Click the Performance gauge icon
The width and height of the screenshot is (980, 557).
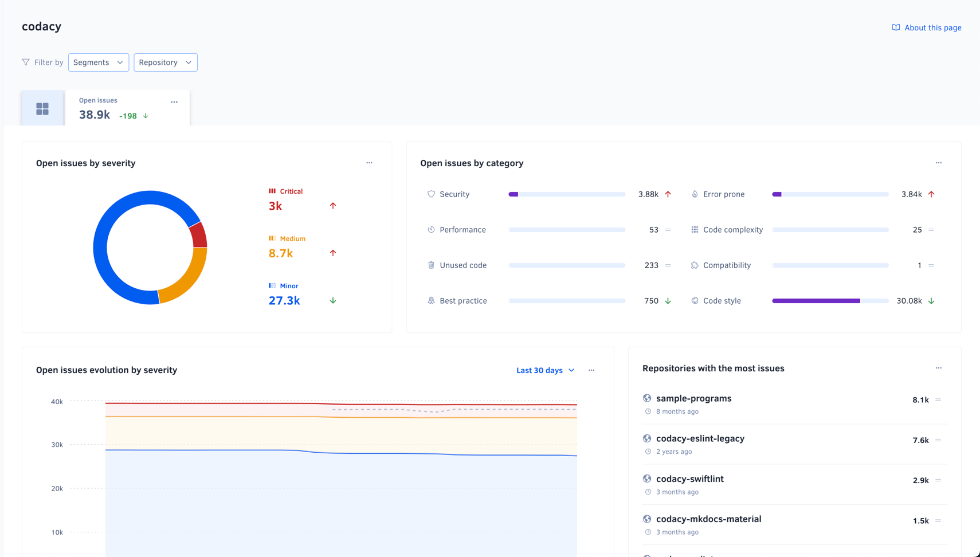[431, 230]
